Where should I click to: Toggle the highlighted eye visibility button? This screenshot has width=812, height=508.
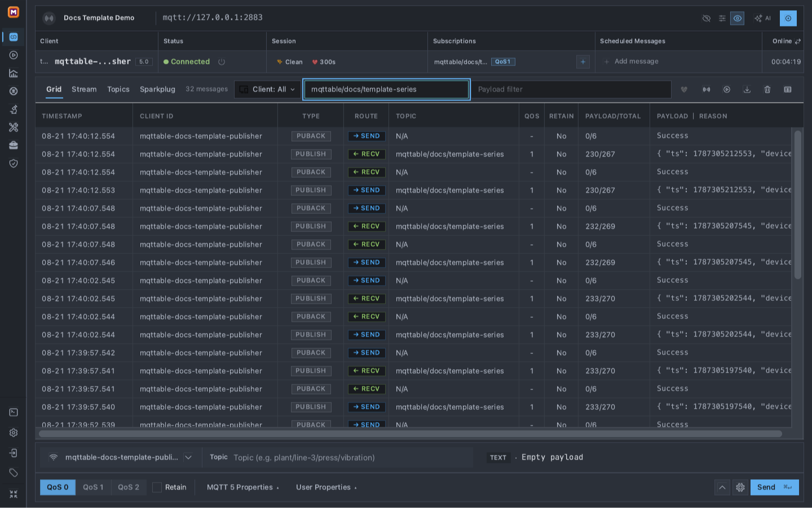coord(738,19)
